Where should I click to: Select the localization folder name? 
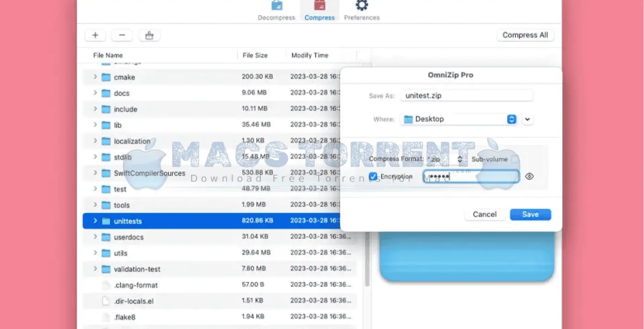(132, 141)
